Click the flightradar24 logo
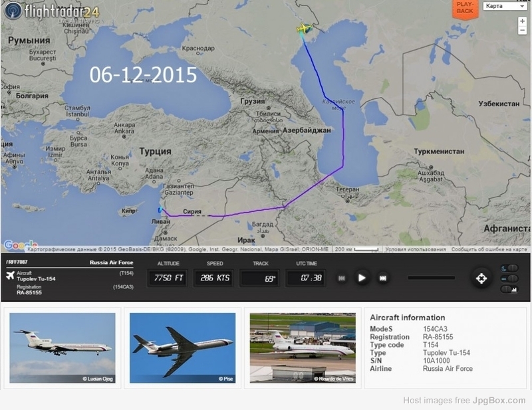 point(52,12)
